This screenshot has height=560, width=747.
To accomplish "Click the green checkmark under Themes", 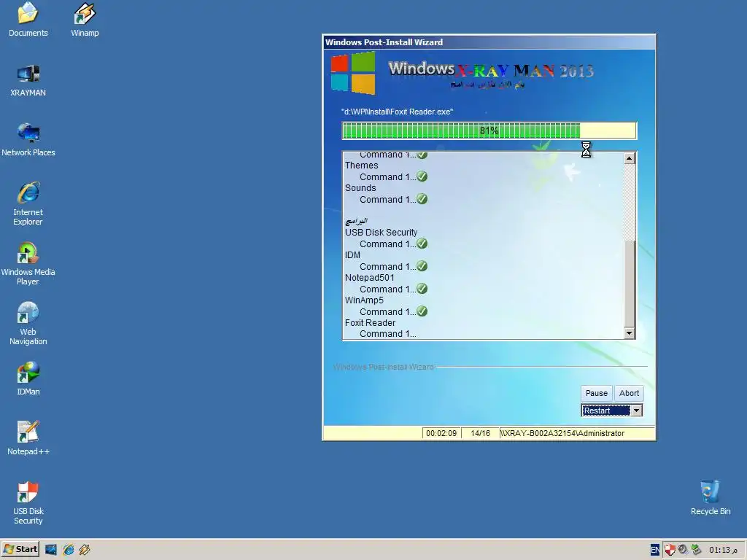I will click(x=422, y=176).
